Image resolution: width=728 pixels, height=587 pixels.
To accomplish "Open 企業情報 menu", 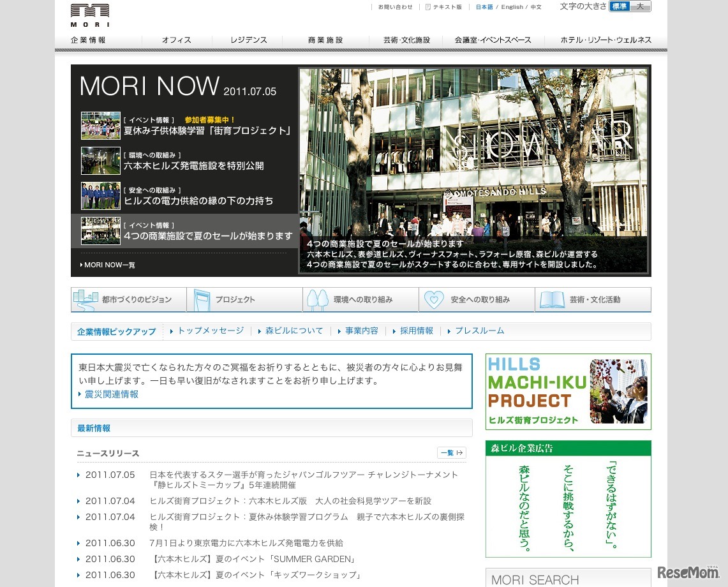I will pyautogui.click(x=88, y=40).
